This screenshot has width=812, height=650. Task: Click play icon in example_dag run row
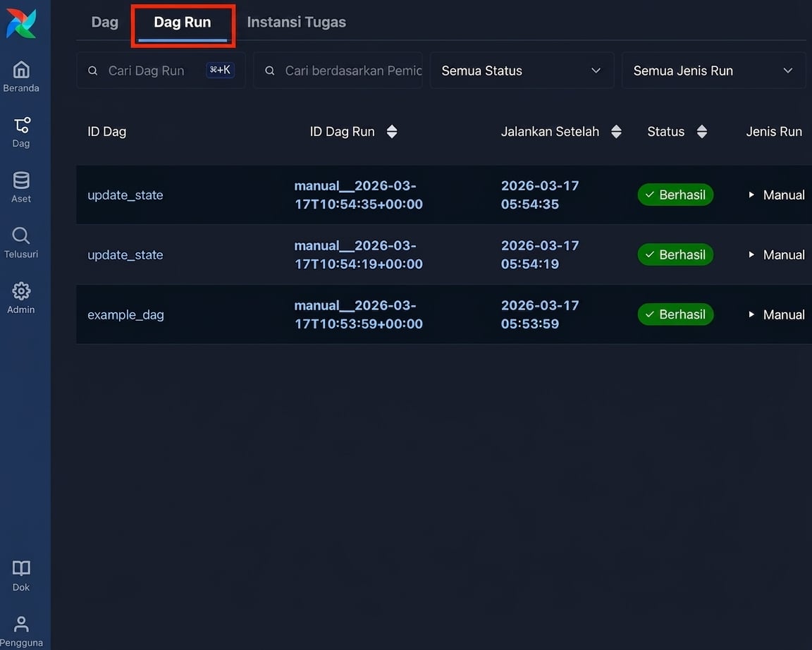click(751, 314)
